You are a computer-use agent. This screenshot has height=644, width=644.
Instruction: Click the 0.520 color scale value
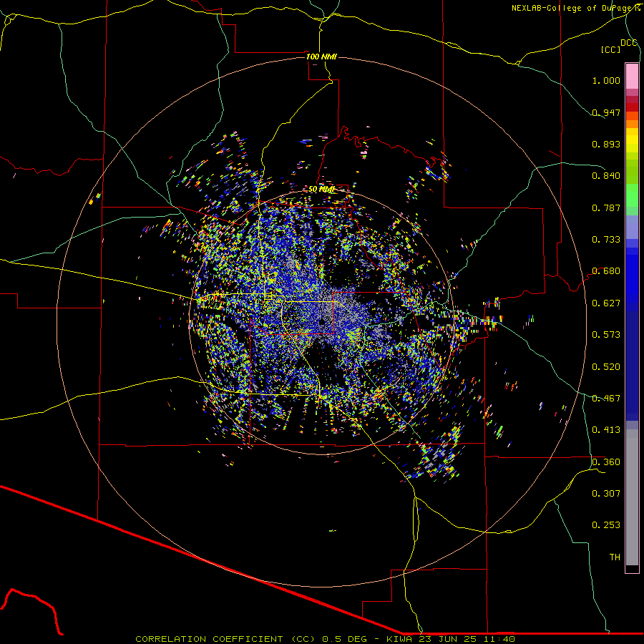(606, 367)
